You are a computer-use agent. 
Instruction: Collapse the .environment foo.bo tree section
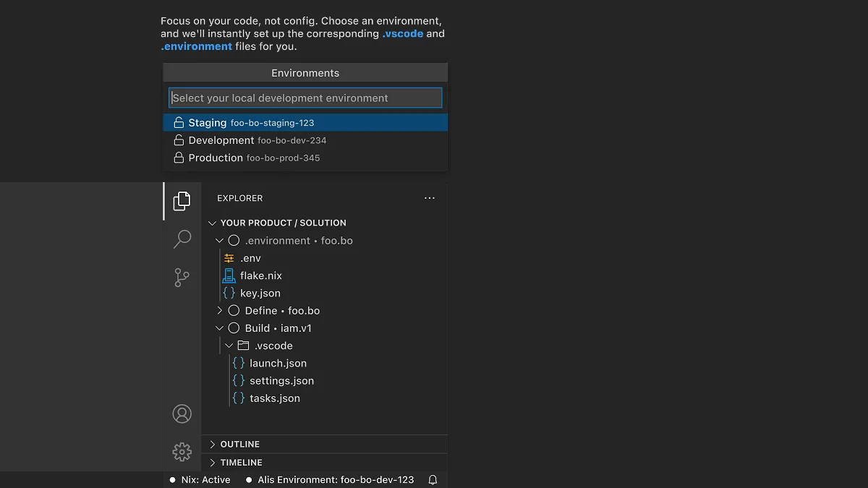click(219, 240)
